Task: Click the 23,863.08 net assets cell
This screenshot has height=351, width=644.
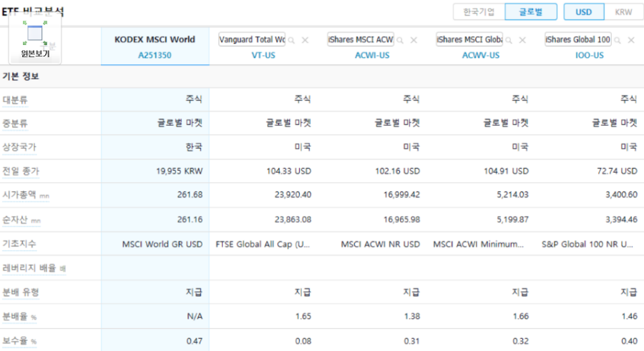Action: [x=293, y=219]
